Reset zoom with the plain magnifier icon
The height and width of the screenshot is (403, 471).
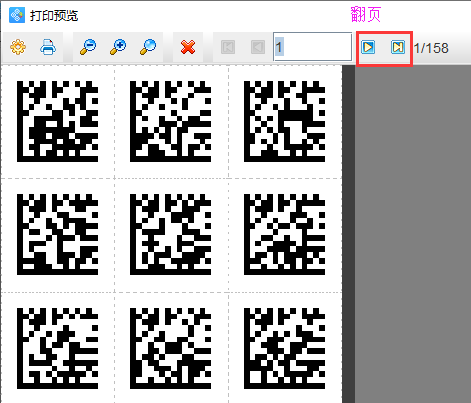click(148, 47)
